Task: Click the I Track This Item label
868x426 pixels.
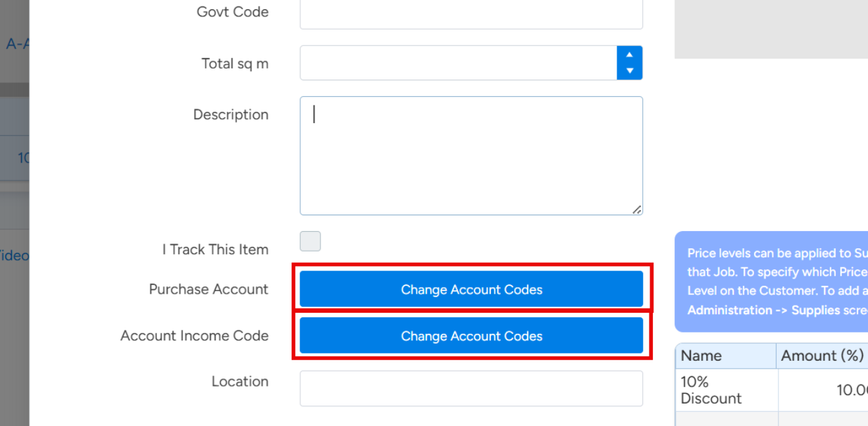Action: pyautogui.click(x=215, y=250)
